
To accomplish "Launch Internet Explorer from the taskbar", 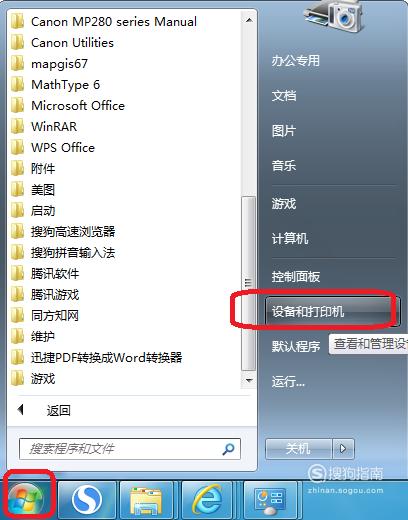I will click(x=208, y=500).
